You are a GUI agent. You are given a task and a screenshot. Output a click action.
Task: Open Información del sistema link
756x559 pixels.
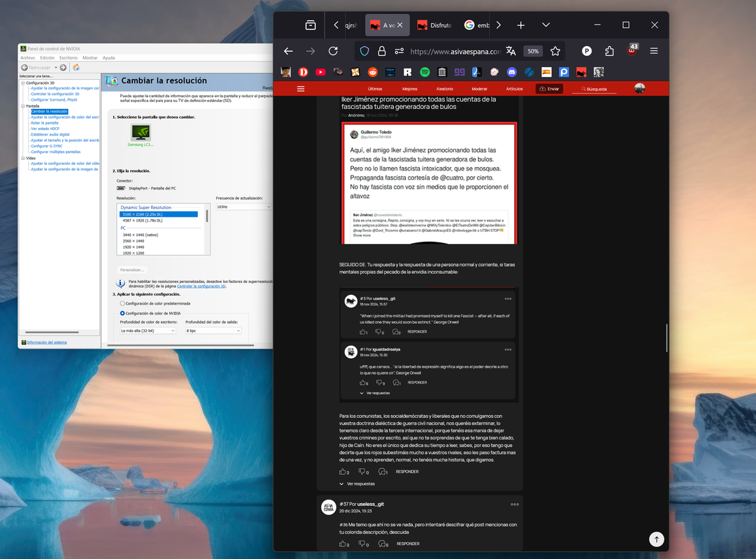47,342
